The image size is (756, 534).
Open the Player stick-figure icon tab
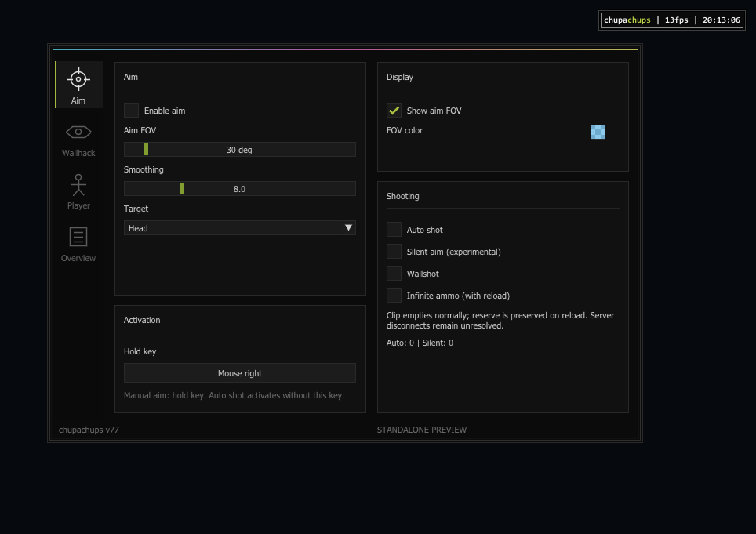[x=78, y=185]
